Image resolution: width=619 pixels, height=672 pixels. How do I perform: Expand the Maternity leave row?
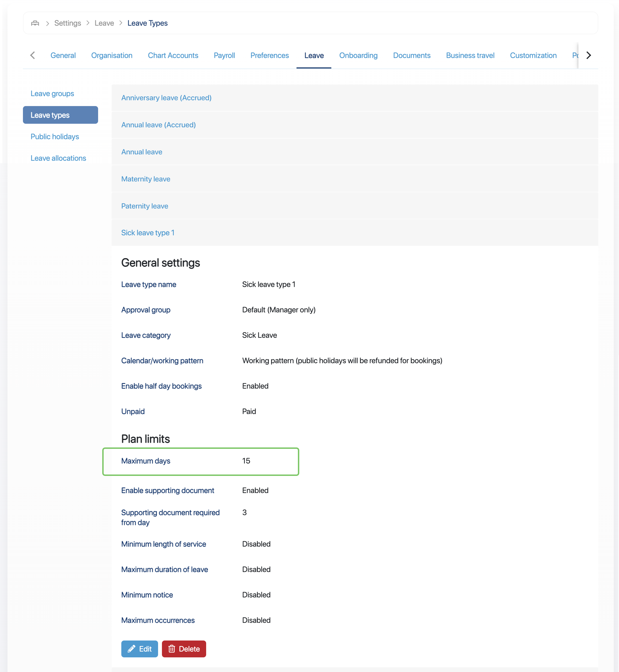tap(145, 179)
